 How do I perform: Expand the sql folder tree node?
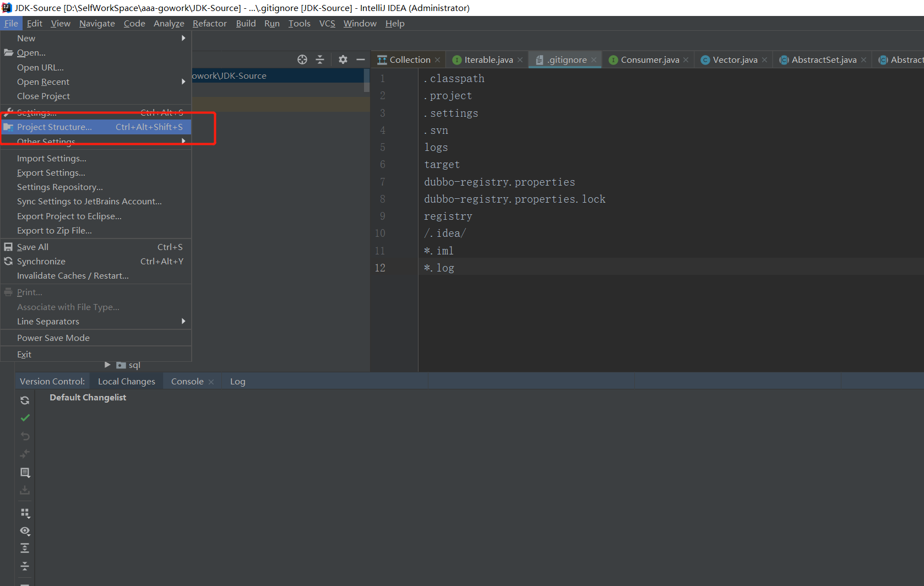coord(107,365)
